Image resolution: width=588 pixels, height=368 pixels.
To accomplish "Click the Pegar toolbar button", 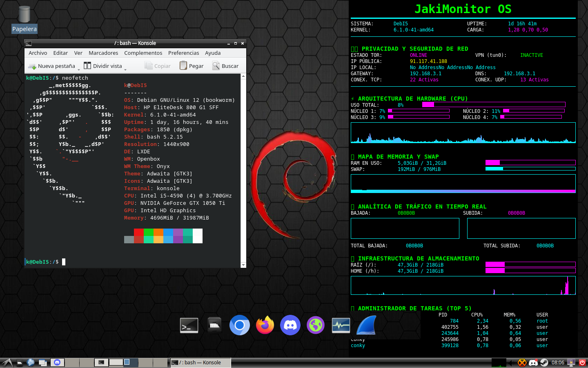I will pos(192,66).
